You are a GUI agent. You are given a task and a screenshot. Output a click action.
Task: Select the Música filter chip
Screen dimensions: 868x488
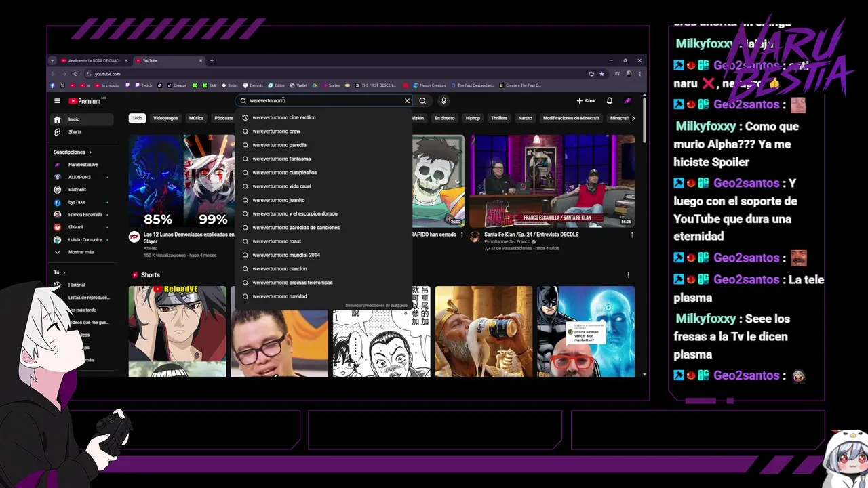196,118
